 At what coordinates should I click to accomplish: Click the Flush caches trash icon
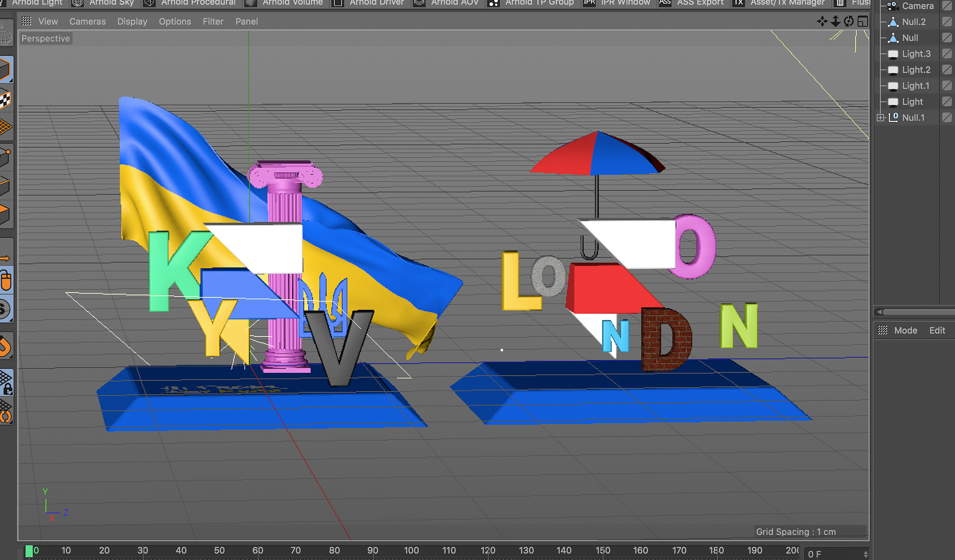tap(839, 2)
